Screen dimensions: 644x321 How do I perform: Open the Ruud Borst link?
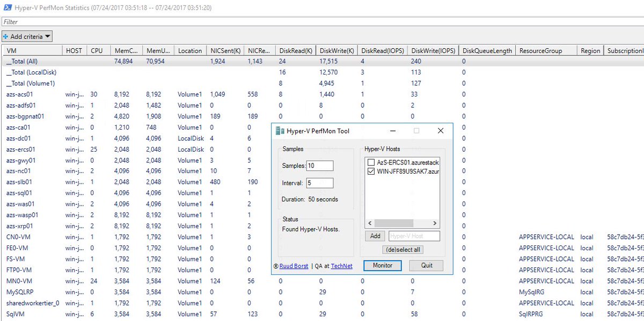[294, 266]
